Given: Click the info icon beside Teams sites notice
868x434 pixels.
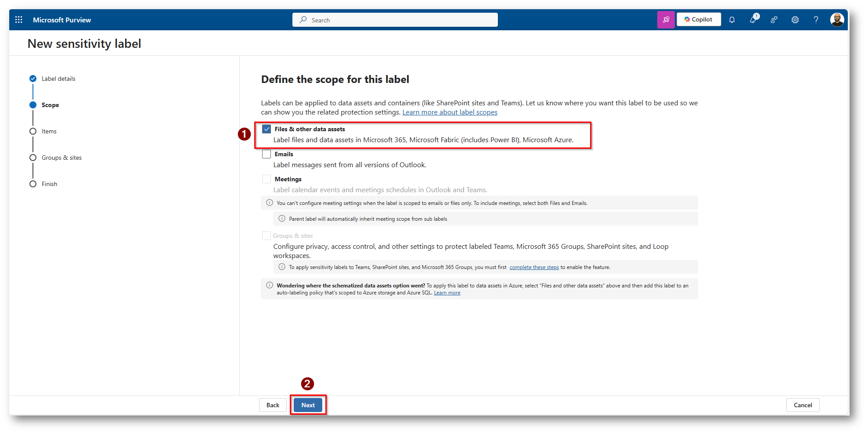Looking at the screenshot, I should (282, 267).
